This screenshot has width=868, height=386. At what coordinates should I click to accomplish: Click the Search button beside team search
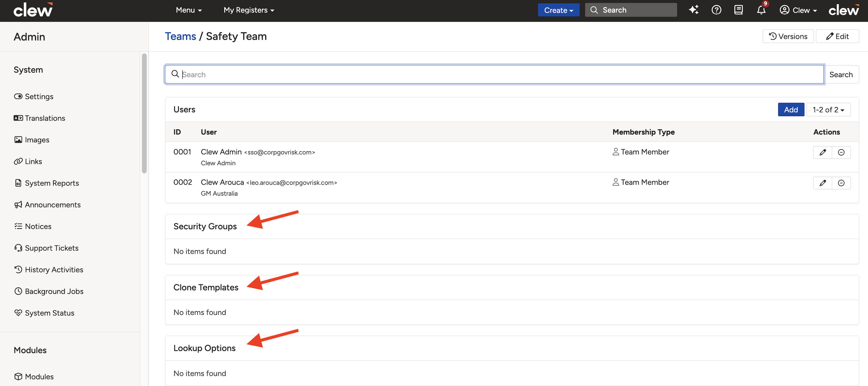pyautogui.click(x=841, y=74)
